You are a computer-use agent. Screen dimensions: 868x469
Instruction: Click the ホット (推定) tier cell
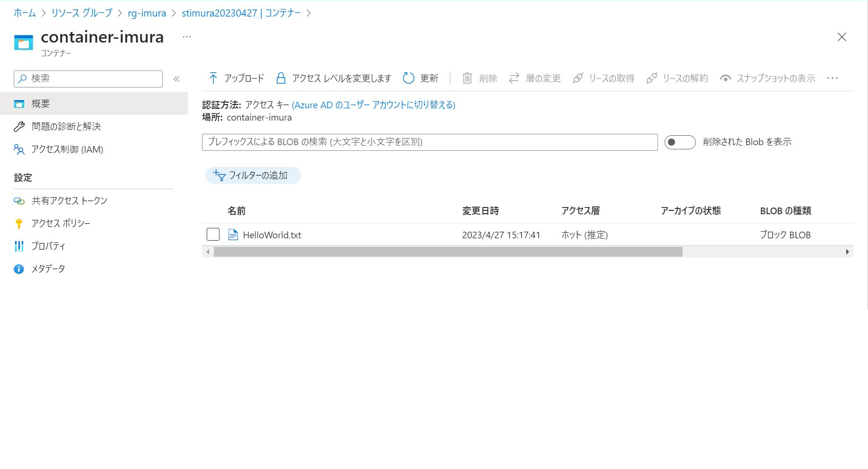point(585,235)
